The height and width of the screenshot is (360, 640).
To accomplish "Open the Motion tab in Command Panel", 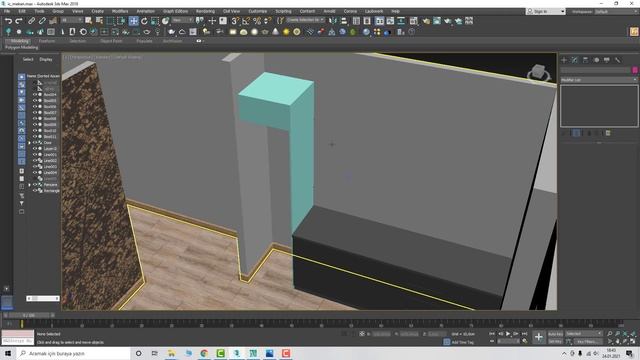I will click(x=596, y=60).
